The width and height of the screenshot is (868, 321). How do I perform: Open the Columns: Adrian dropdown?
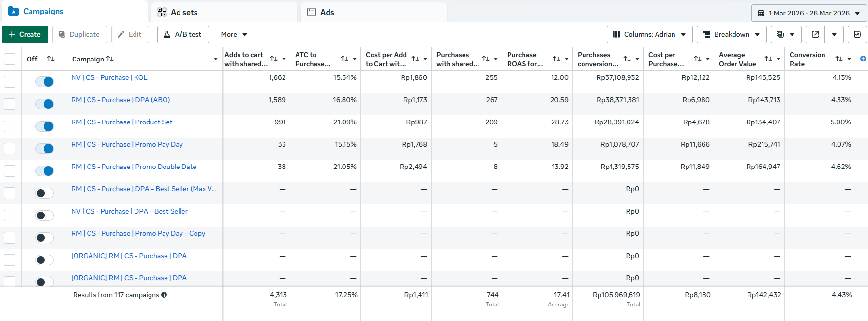(x=649, y=34)
